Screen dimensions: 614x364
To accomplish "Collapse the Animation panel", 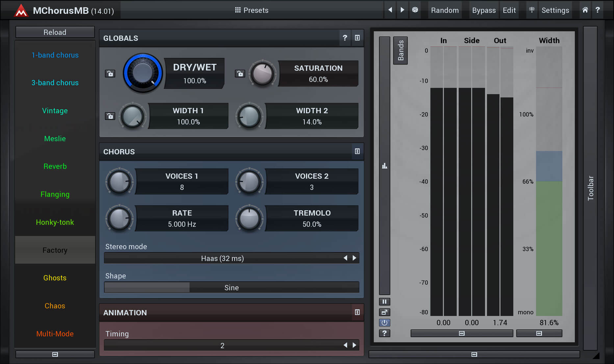I will (x=357, y=312).
